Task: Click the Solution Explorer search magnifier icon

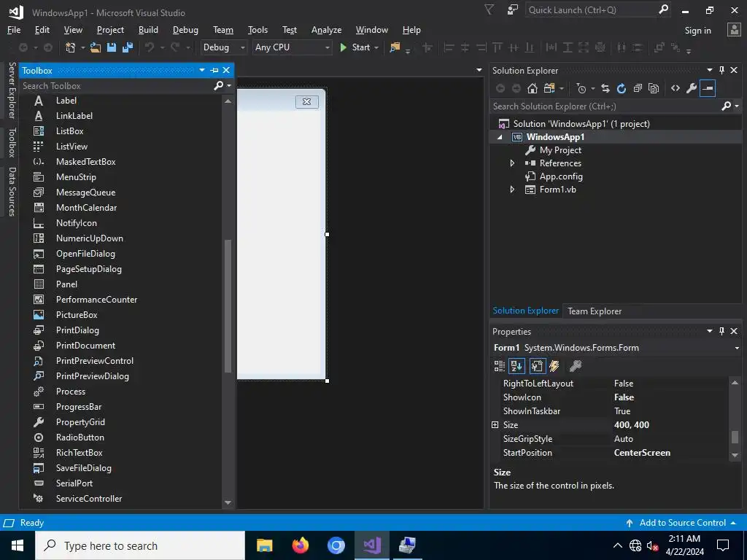Action: pyautogui.click(x=726, y=106)
